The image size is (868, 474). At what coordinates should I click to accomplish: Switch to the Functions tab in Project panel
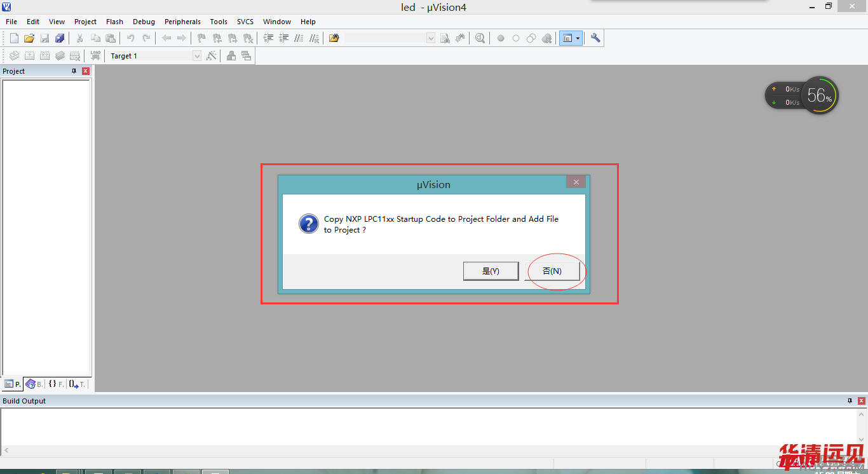(x=56, y=384)
